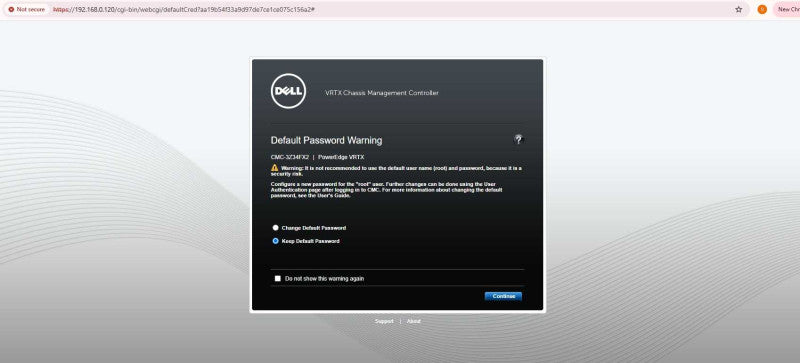The width and height of the screenshot is (800, 363).
Task: Bookmark this page with the star icon
Action: (738, 9)
